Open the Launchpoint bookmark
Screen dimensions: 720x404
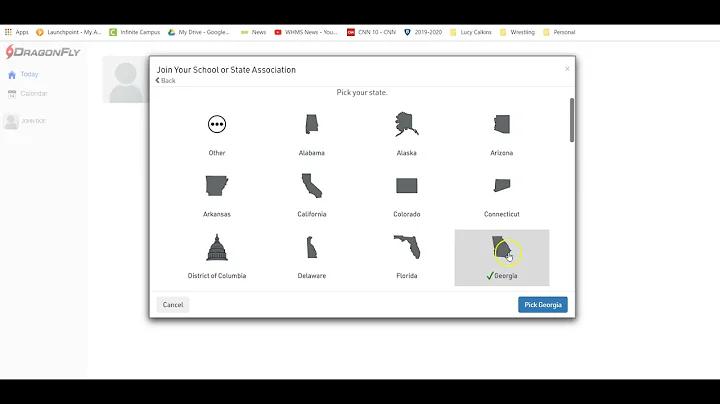[68, 32]
